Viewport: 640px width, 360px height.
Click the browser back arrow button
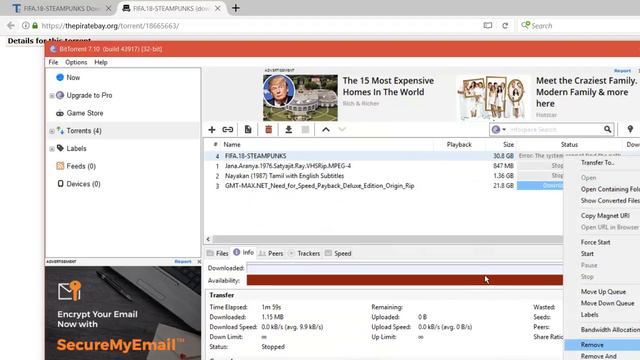click(11, 26)
